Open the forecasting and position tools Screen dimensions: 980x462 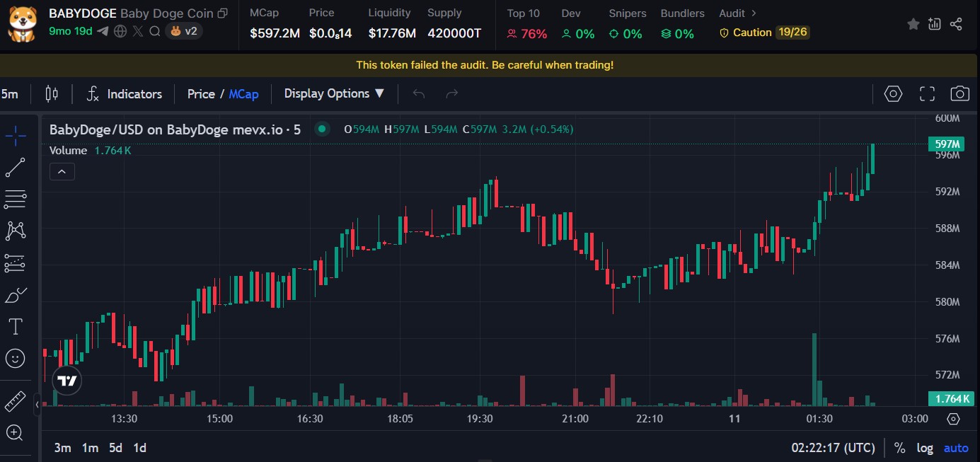coord(15,263)
